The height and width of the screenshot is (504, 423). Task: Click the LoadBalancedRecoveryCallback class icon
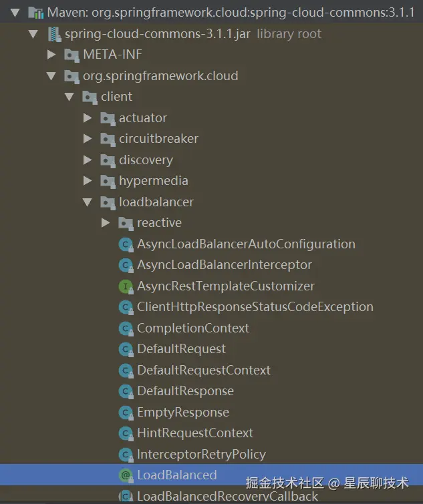pos(126,497)
